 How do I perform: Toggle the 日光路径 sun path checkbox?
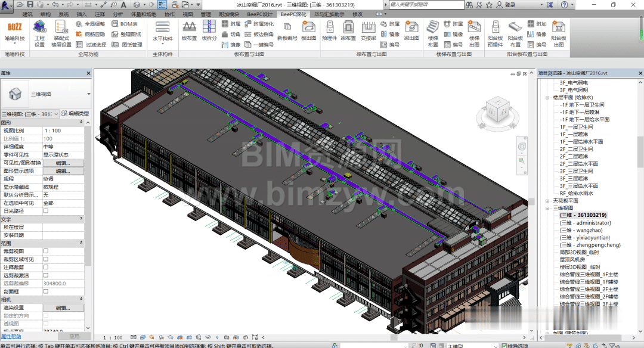pos(46,211)
